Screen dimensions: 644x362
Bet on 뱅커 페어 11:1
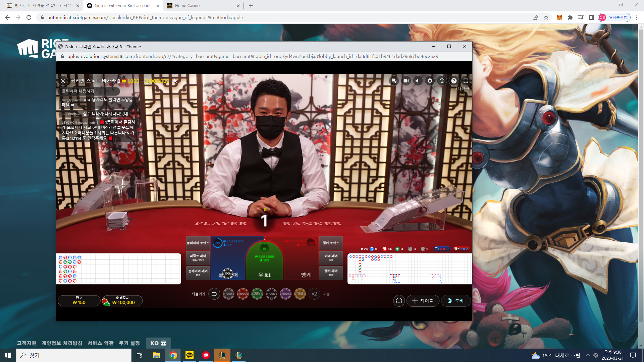(x=331, y=273)
